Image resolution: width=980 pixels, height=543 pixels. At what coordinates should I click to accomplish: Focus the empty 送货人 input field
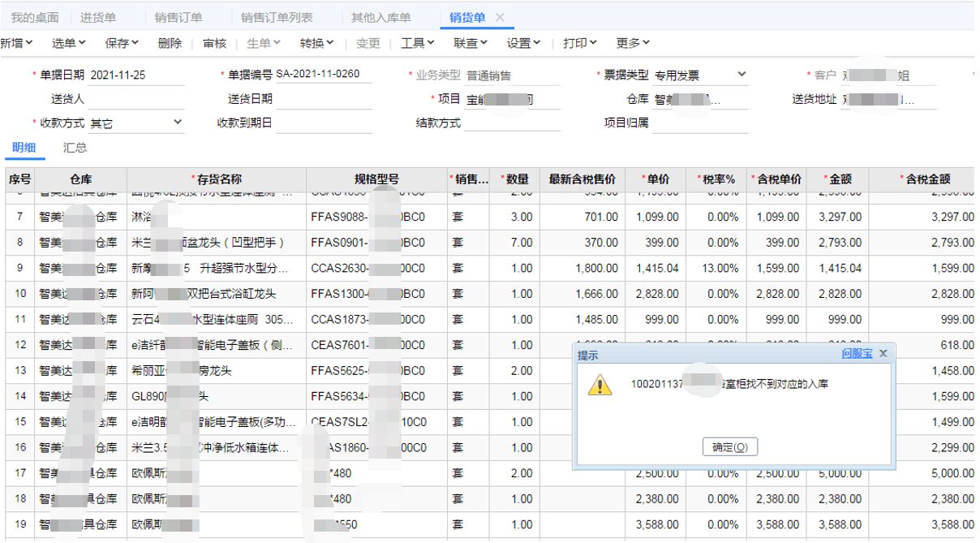tap(136, 100)
